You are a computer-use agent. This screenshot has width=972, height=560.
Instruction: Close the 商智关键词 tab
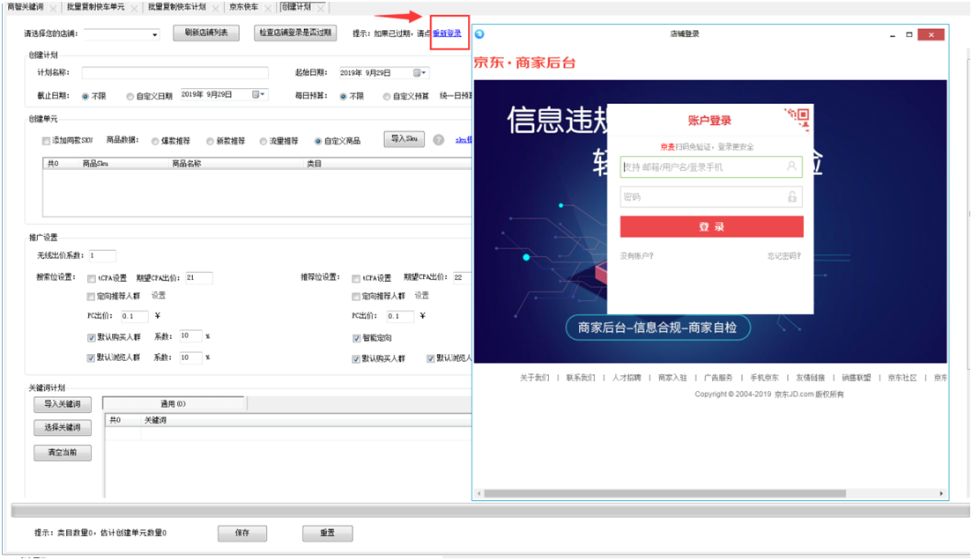point(53,8)
